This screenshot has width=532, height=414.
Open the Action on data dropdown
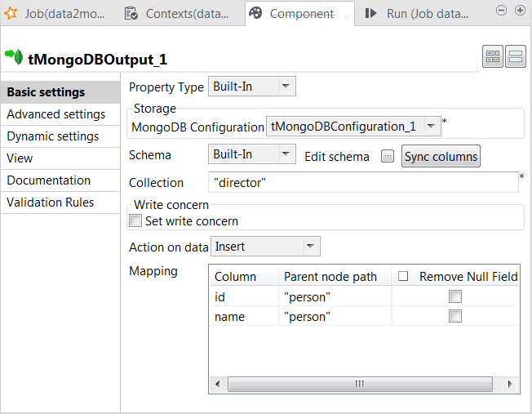(310, 246)
